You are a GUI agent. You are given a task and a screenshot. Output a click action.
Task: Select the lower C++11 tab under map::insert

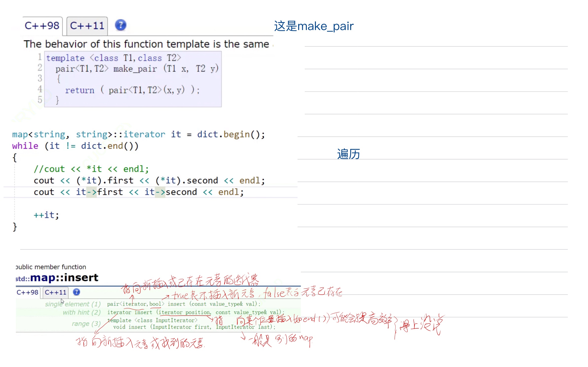click(55, 292)
